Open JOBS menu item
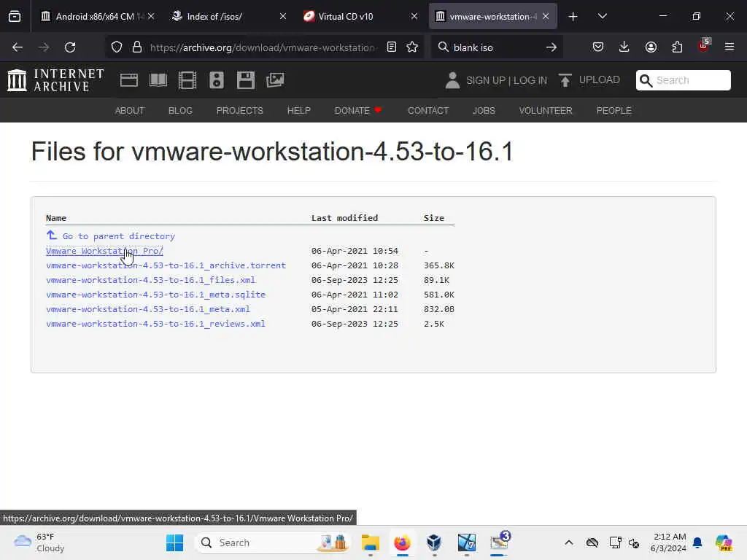The width and height of the screenshot is (747, 560). click(x=484, y=111)
